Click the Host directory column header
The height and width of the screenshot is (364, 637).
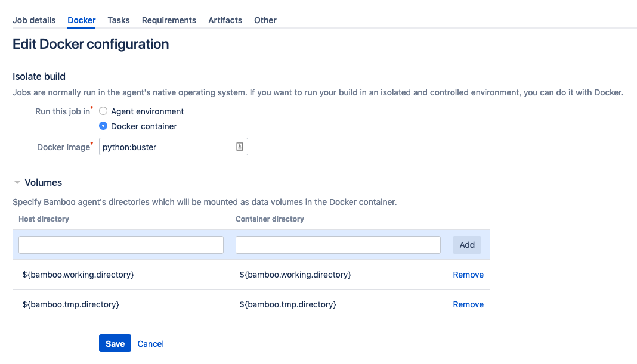point(44,219)
